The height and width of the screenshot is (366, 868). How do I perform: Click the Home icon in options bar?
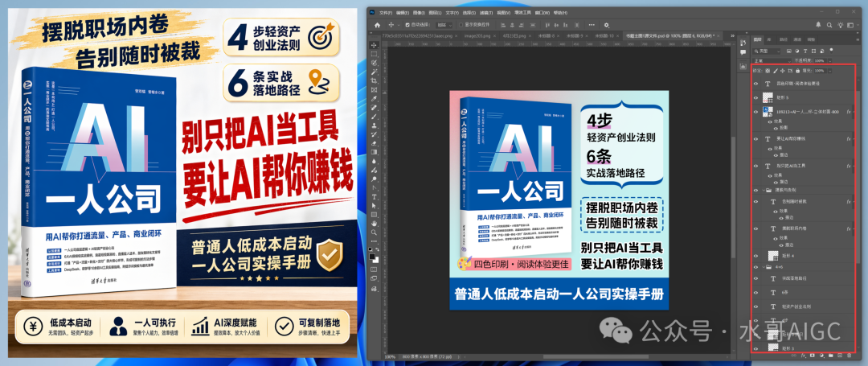(x=377, y=25)
